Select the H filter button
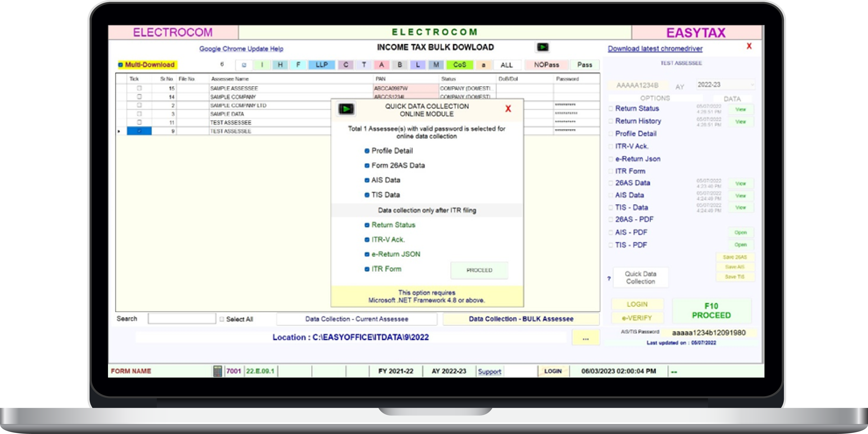868x434 pixels. point(280,65)
